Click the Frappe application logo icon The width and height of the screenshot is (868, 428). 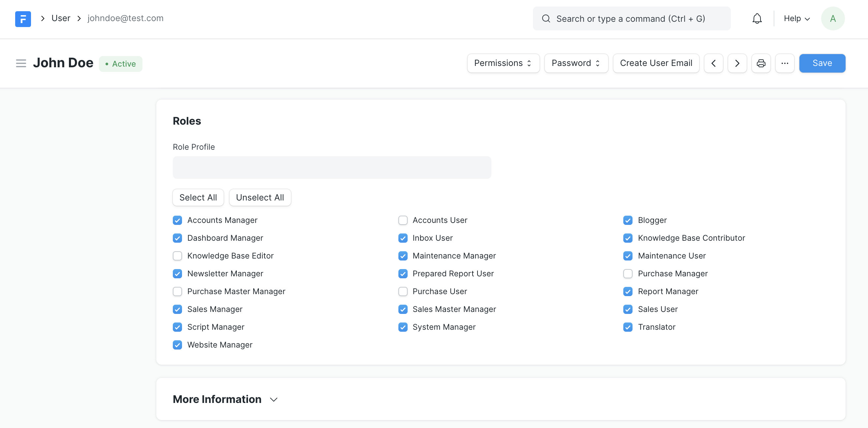click(23, 18)
